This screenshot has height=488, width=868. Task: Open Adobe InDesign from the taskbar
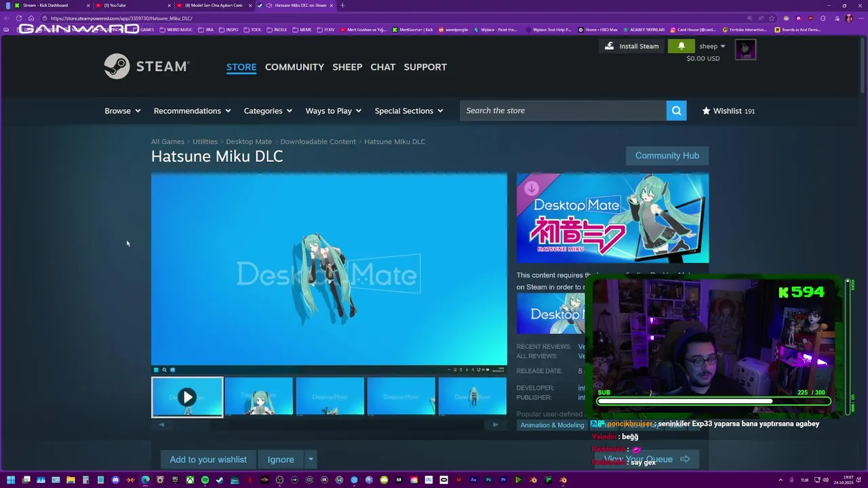tap(459, 480)
